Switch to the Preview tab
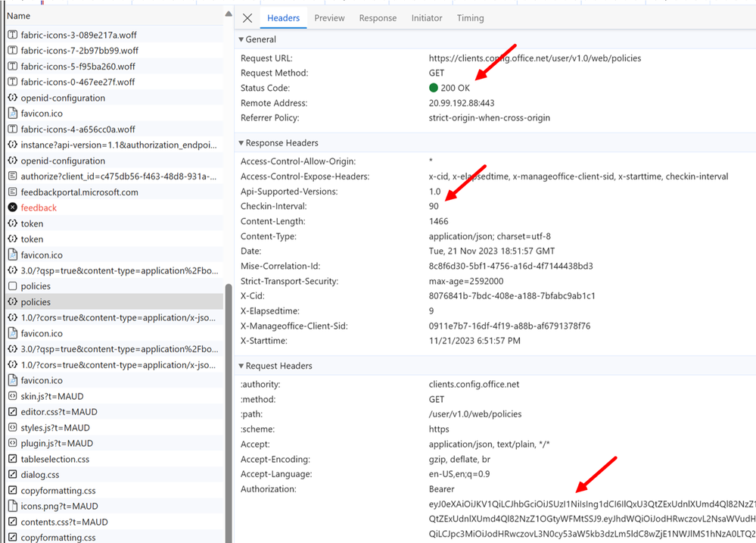 (329, 18)
